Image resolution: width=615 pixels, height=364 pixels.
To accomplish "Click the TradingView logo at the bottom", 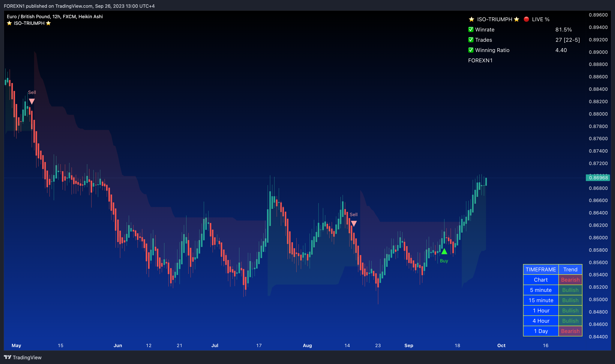I will coord(23,357).
